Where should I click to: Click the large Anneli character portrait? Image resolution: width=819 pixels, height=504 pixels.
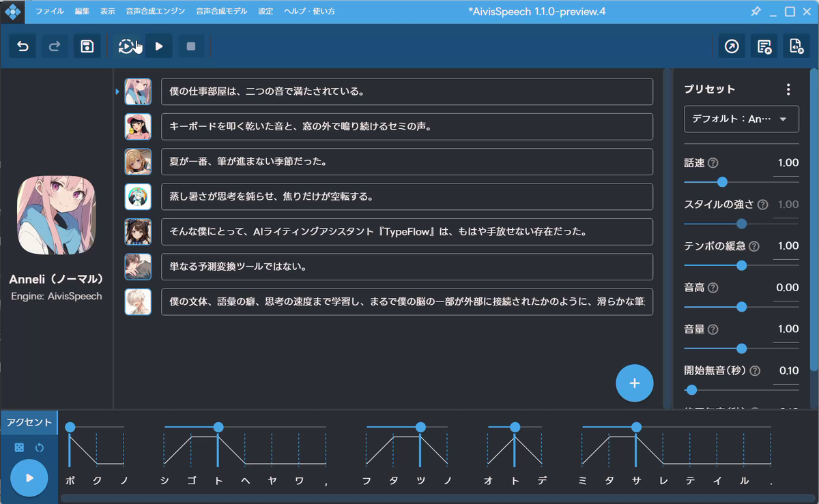pos(57,215)
